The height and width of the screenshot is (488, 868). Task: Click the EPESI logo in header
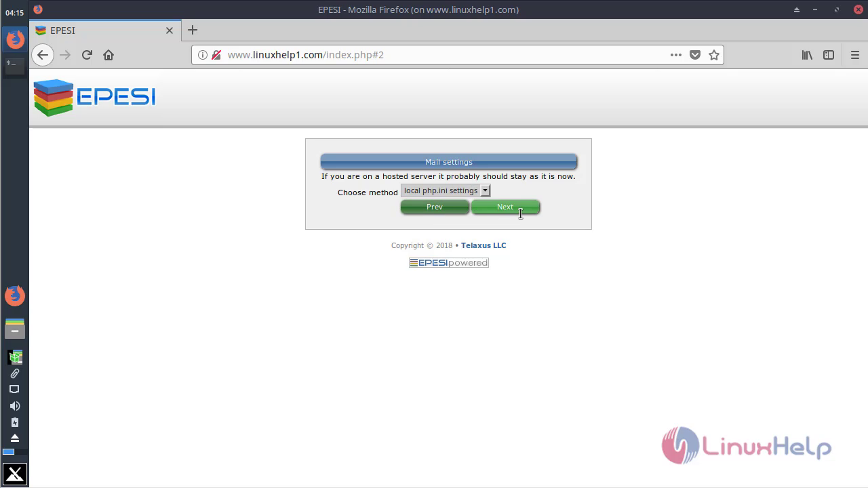click(x=94, y=98)
